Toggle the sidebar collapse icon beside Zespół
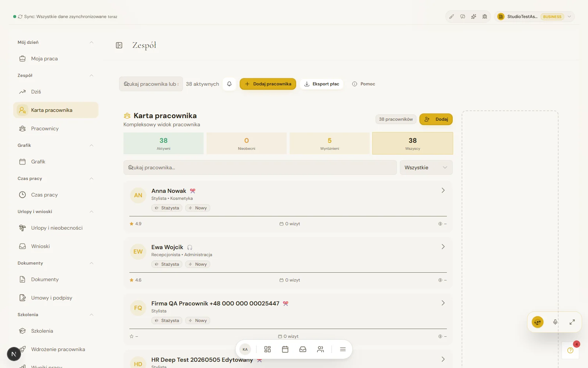Screen dimensions: 588x368 tap(119, 45)
